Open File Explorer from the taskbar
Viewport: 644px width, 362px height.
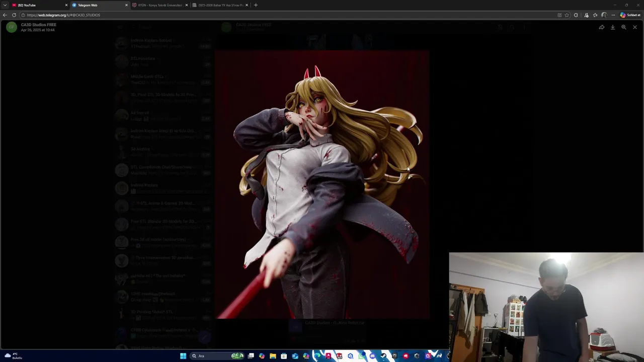click(273, 356)
